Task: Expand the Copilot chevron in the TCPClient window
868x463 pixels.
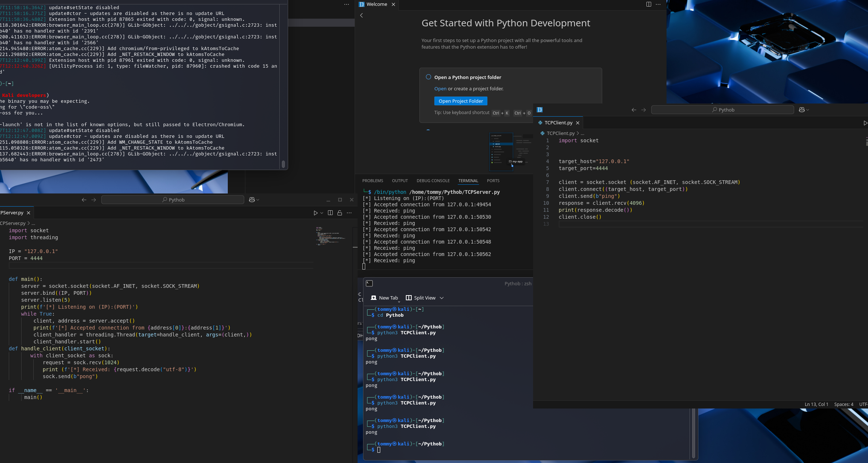Action: (808, 110)
